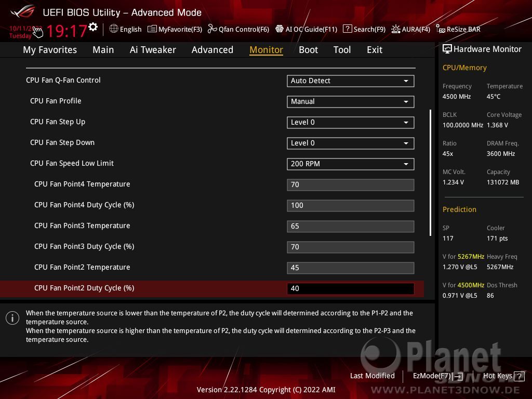This screenshot has height=399, width=532.
Task: Click the 19:17 clock display
Action: pyautogui.click(x=66, y=31)
